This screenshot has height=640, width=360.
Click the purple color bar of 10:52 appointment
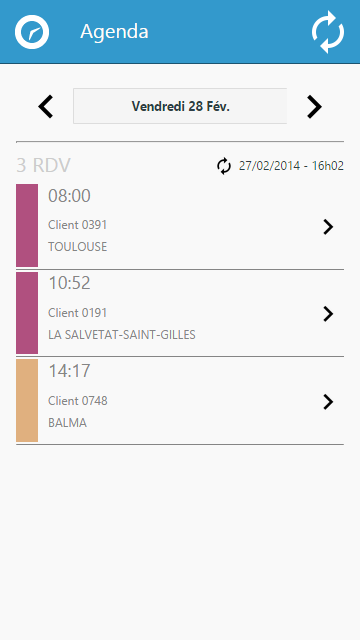point(27,313)
